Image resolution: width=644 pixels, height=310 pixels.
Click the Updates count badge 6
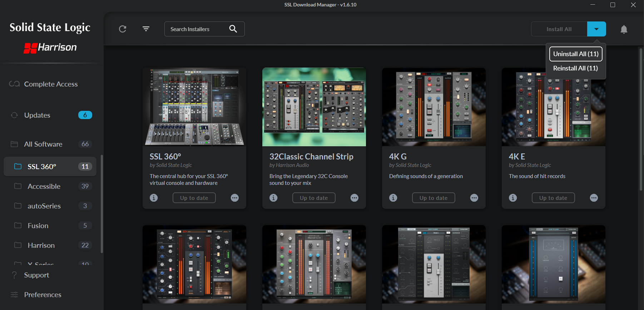coord(85,115)
